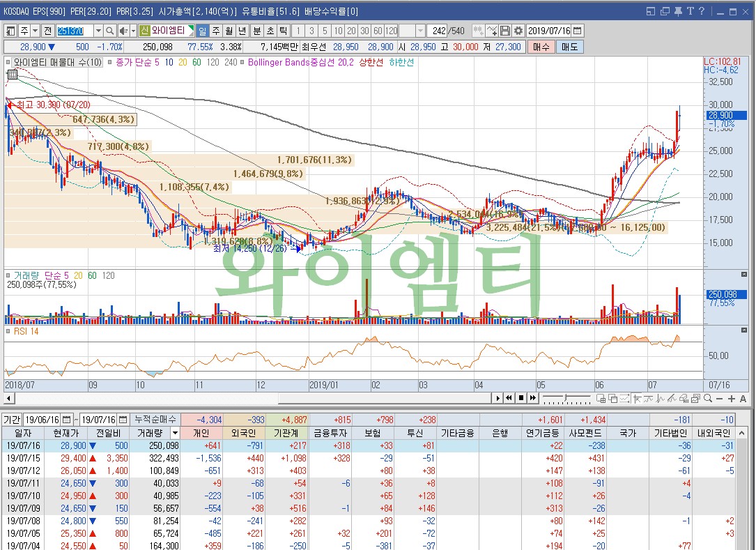The image size is (756, 550).
Task: Click the window layout icon in title bar
Action: 651,11
